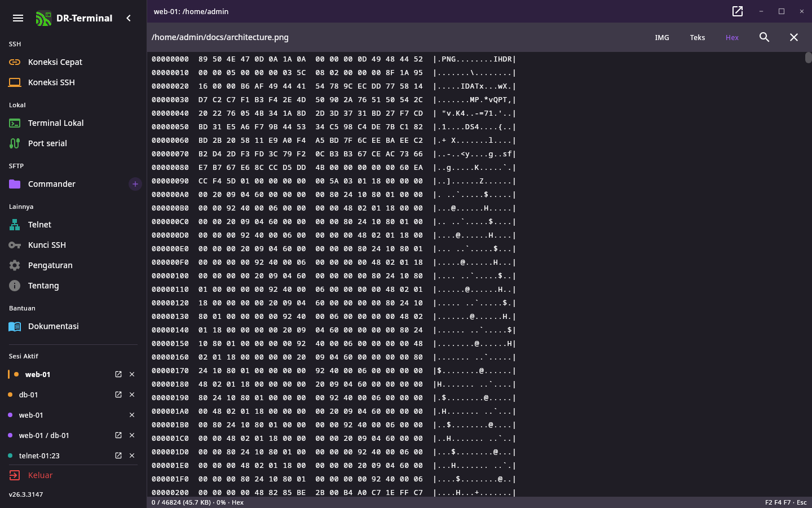Close the file viewer with X

(x=794, y=37)
